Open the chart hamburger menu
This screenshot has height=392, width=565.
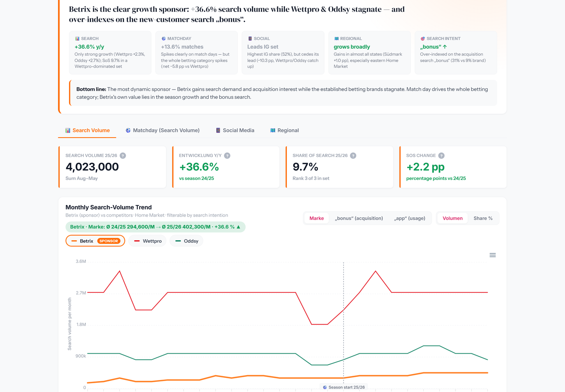coord(493,255)
